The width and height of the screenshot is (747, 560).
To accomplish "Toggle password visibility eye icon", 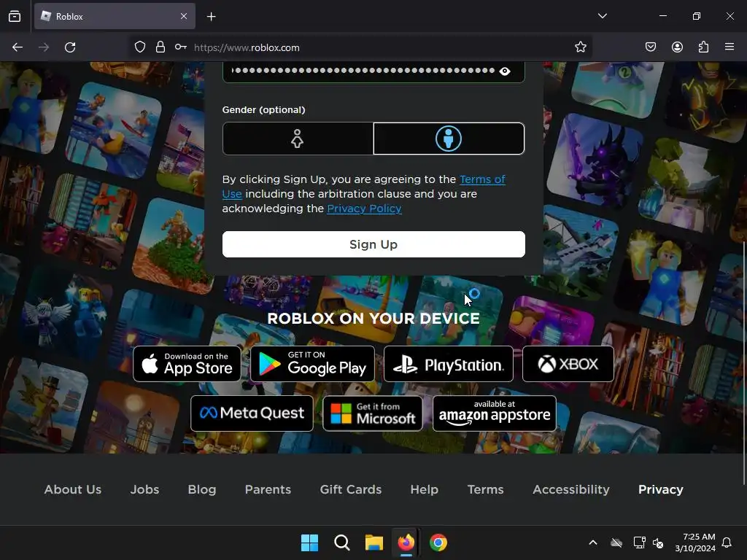I will coord(505,71).
